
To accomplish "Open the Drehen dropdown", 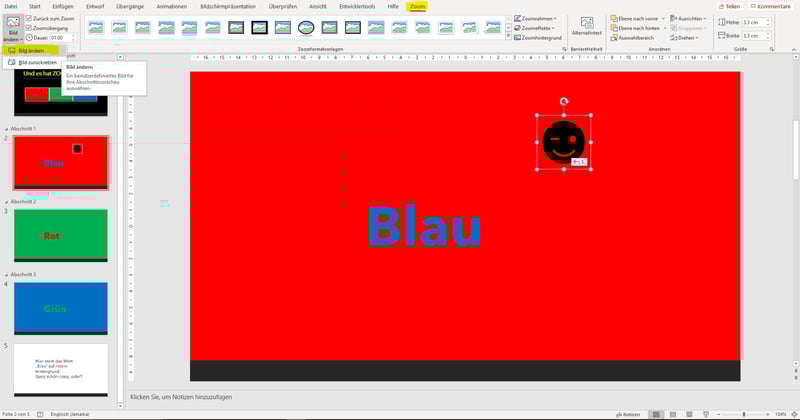I will click(684, 38).
